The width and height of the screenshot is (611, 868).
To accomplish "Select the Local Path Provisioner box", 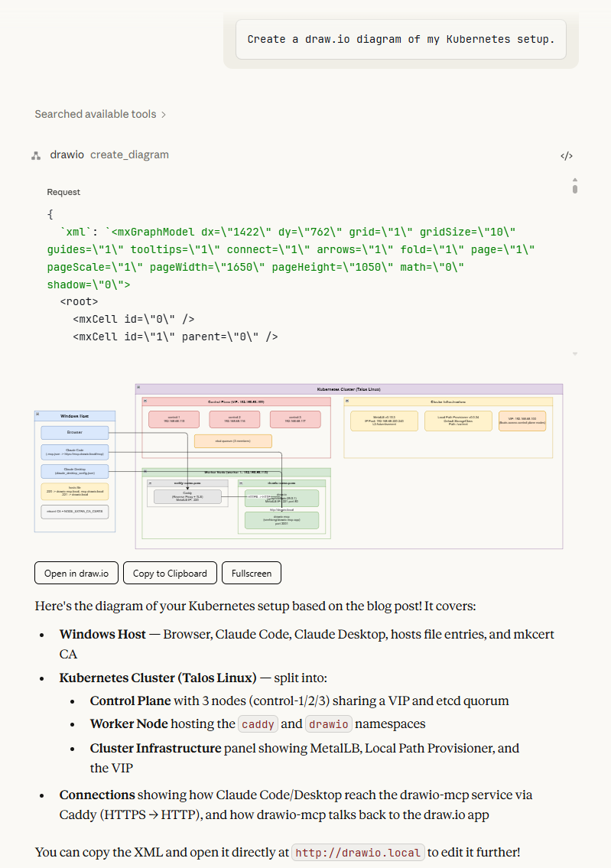I will [453, 421].
